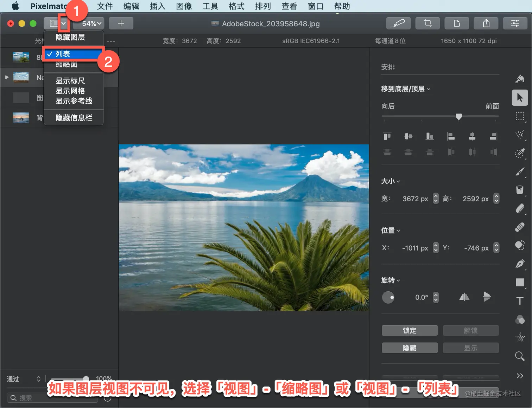Align selected layers to top edges
The height and width of the screenshot is (408, 532).
387,136
